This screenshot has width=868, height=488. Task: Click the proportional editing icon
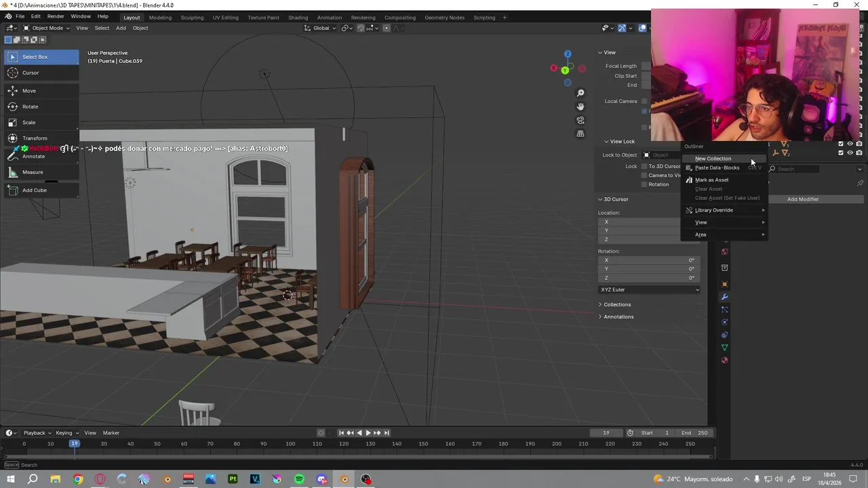pos(387,28)
